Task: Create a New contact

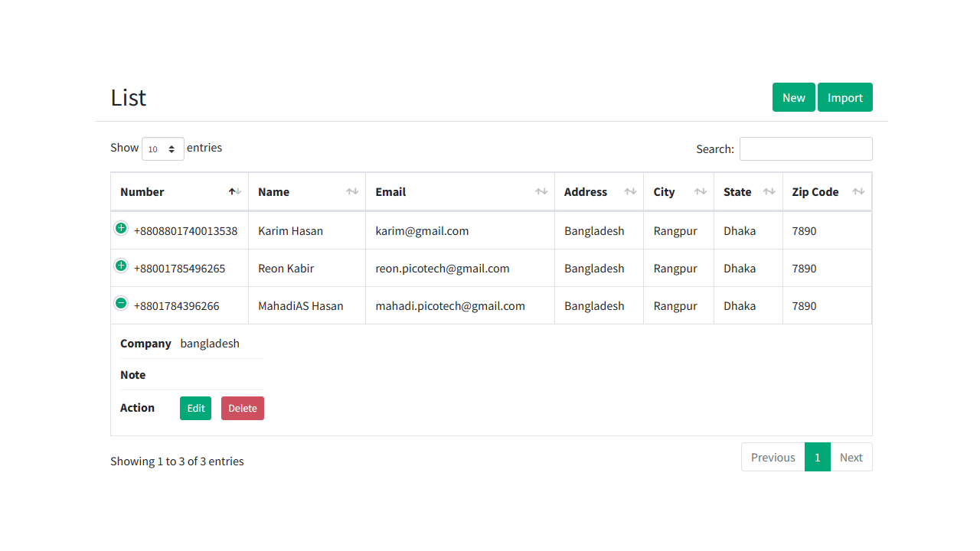Action: click(x=793, y=97)
